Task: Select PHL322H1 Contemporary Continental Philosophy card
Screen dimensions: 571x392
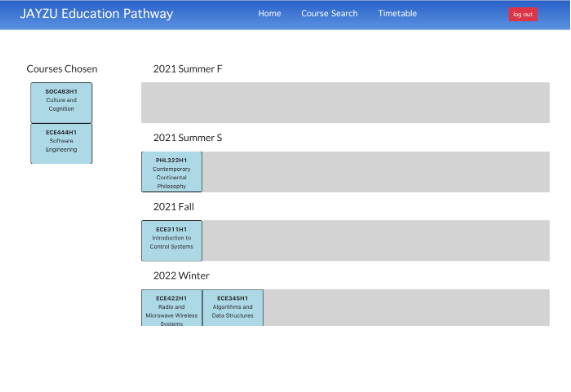Action: coord(172,172)
